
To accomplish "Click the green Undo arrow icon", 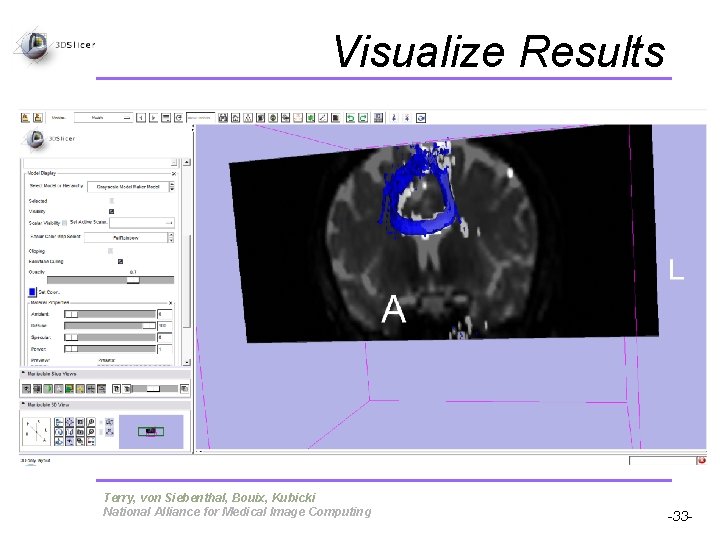I will (350, 118).
